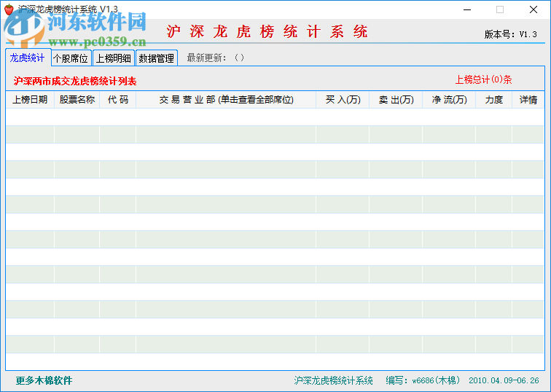Screen dimensions: 551x392
Task: Switch to the 上榜明细 tab
Action: tap(114, 58)
